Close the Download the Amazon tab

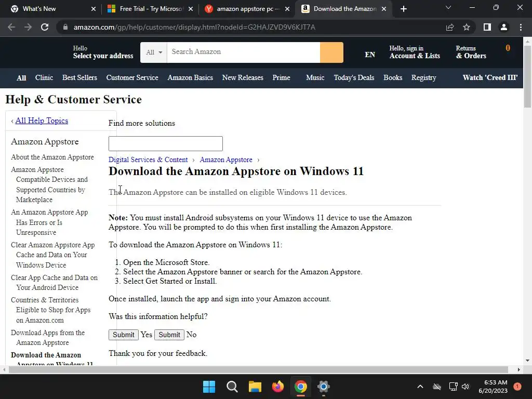384,9
